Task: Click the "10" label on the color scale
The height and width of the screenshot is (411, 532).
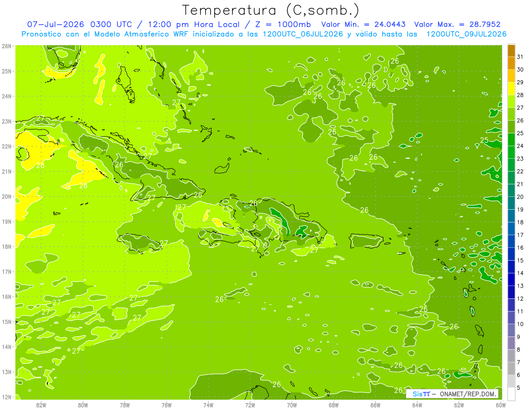Action: point(520,324)
